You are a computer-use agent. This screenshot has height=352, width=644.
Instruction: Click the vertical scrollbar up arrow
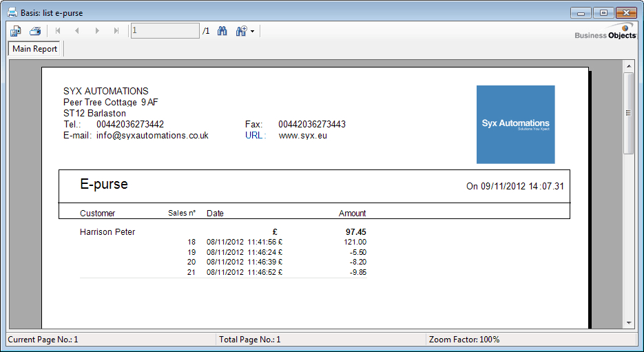coord(628,65)
